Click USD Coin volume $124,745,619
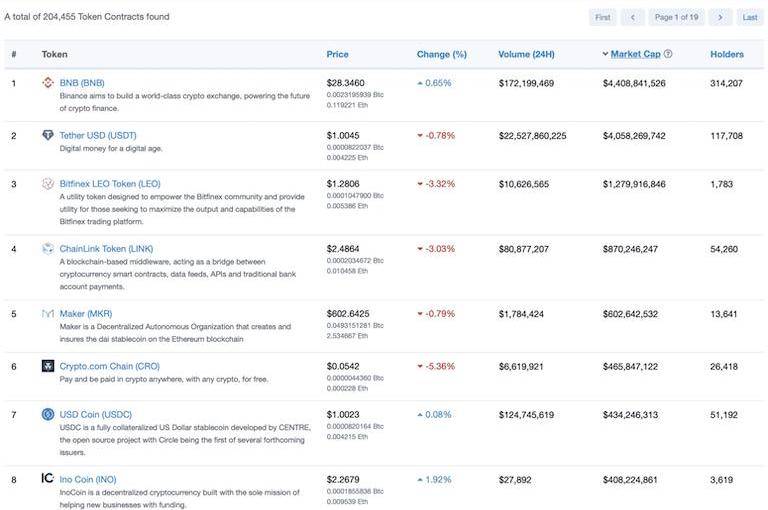 point(526,415)
